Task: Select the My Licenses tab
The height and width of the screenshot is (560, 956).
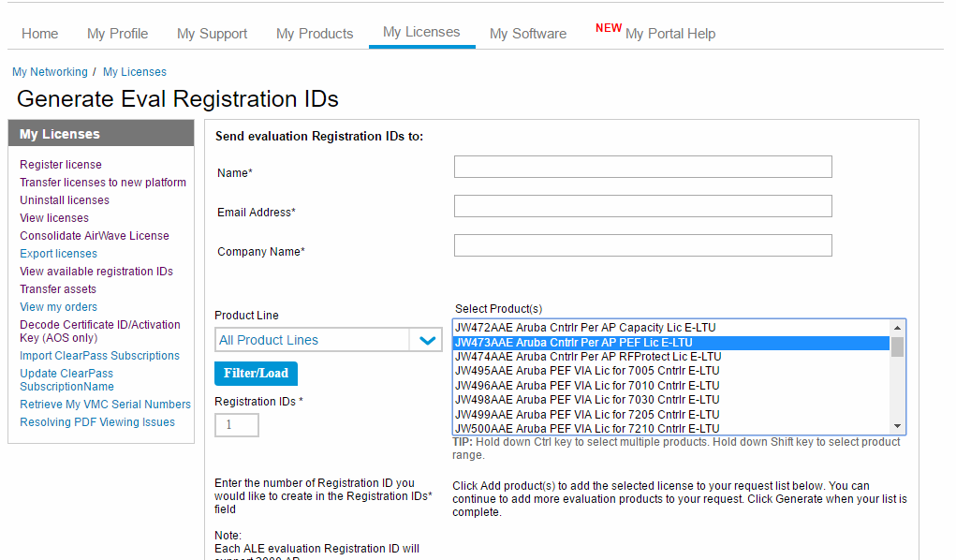Action: pos(421,32)
